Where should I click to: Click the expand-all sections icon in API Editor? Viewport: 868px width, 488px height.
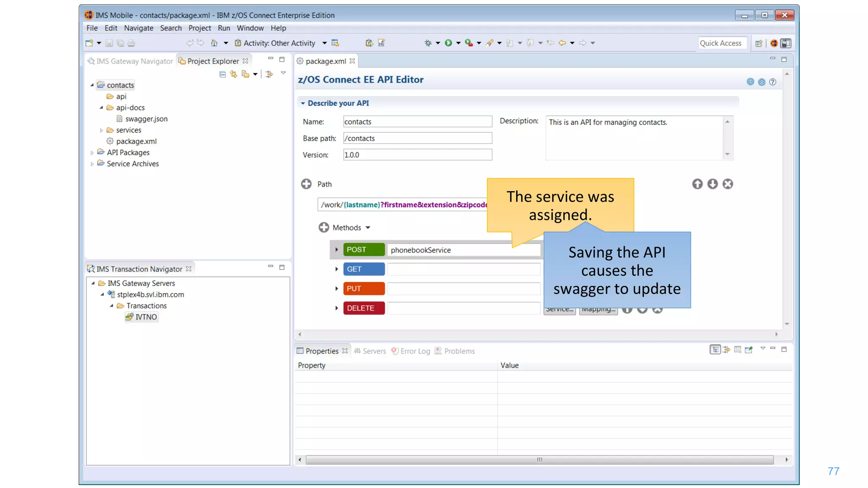[751, 82]
